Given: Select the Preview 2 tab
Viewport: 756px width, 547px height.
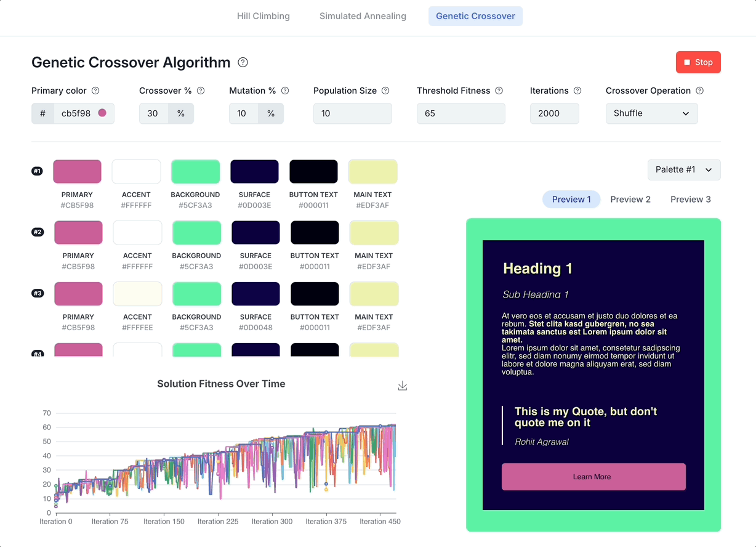Looking at the screenshot, I should point(630,200).
